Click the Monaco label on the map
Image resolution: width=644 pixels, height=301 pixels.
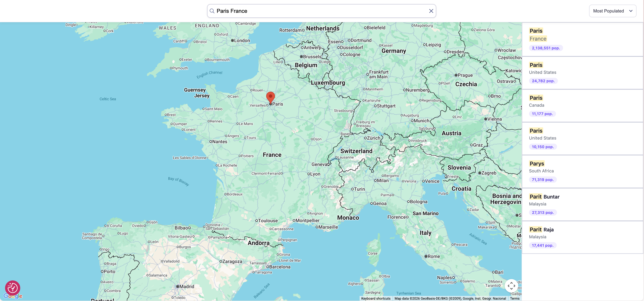pos(348,218)
